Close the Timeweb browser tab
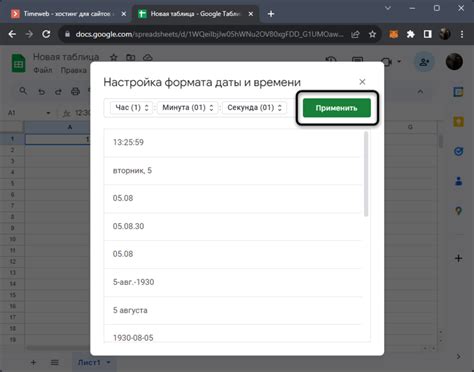Screen dimensions: 474x372 coord(124,14)
